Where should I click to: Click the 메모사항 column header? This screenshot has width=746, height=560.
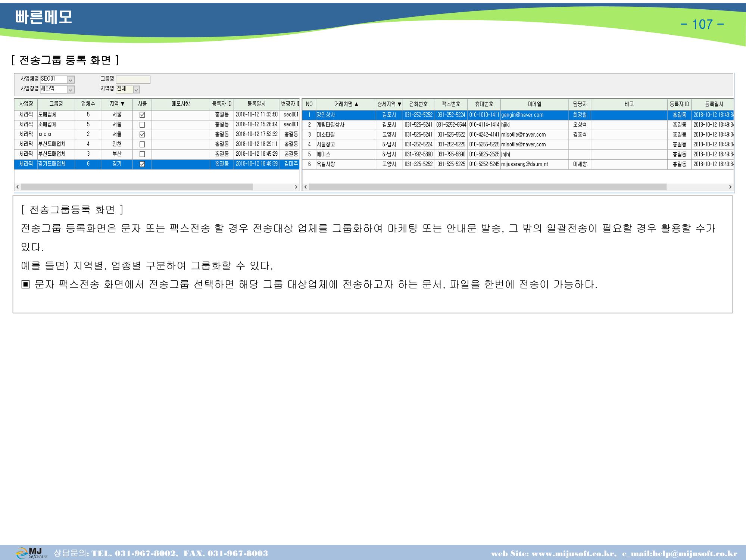181,104
